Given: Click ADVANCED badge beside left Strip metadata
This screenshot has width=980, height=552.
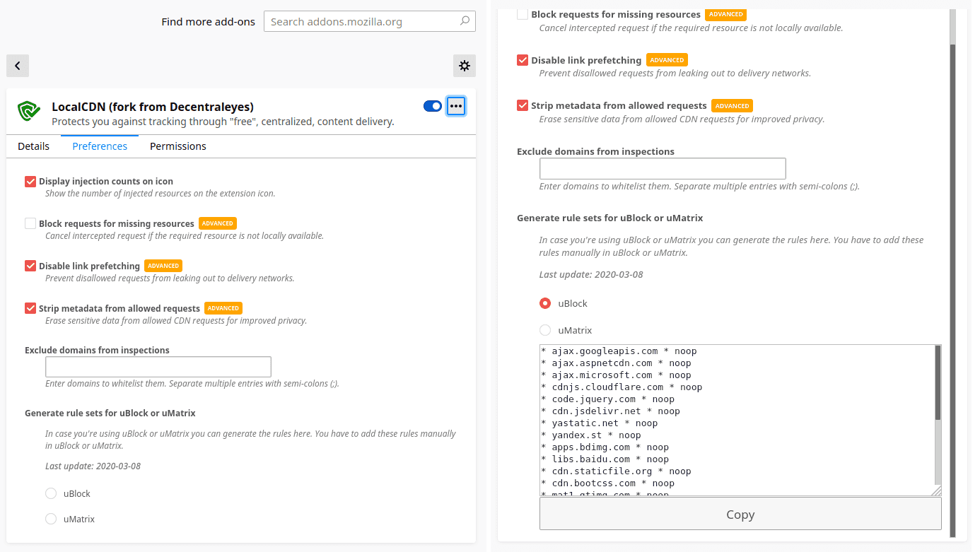Looking at the screenshot, I should pyautogui.click(x=223, y=308).
